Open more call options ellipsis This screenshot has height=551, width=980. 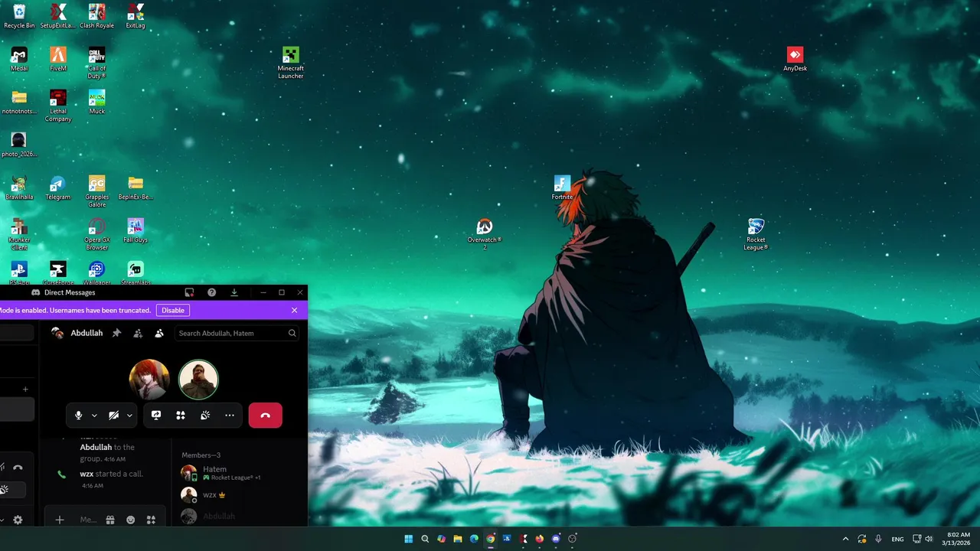[x=230, y=415]
